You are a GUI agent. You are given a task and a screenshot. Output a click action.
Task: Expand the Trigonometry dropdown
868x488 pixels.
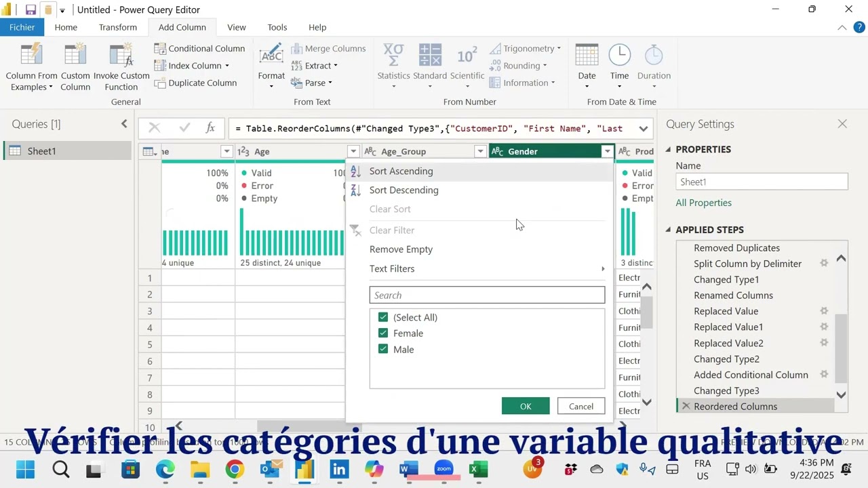559,48
